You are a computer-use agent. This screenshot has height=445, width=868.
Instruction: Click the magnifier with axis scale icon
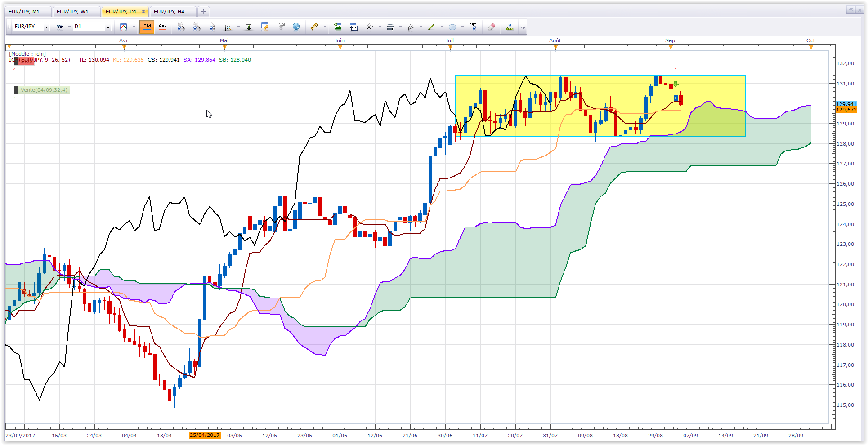228,27
